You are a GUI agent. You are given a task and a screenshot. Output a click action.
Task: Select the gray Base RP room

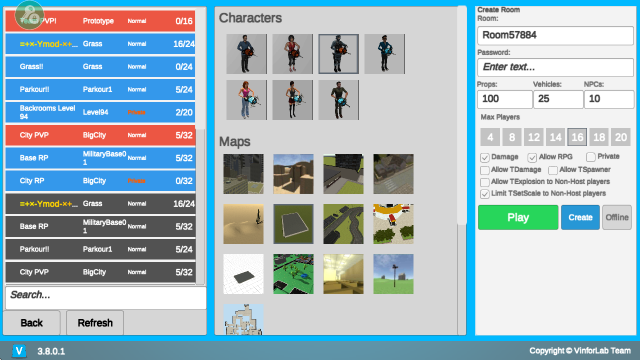coord(100,227)
